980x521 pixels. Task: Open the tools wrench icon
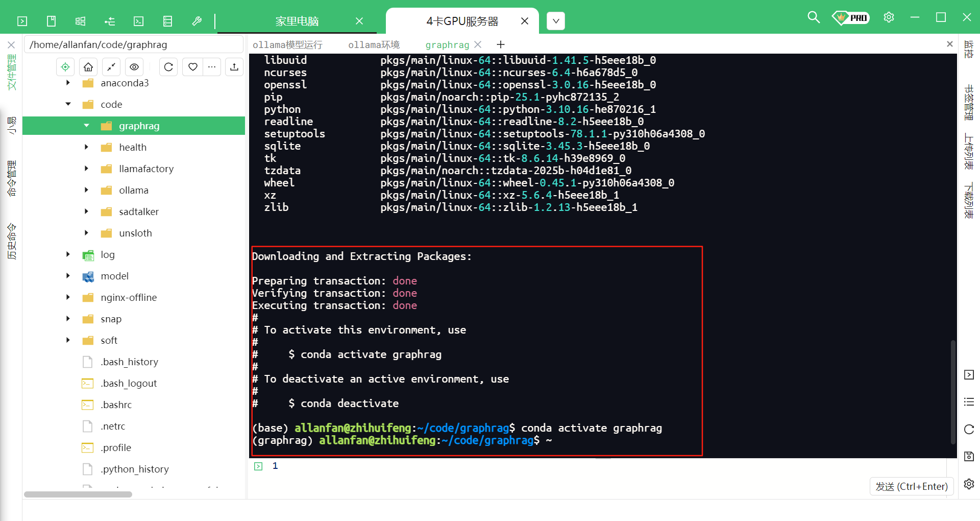197,21
